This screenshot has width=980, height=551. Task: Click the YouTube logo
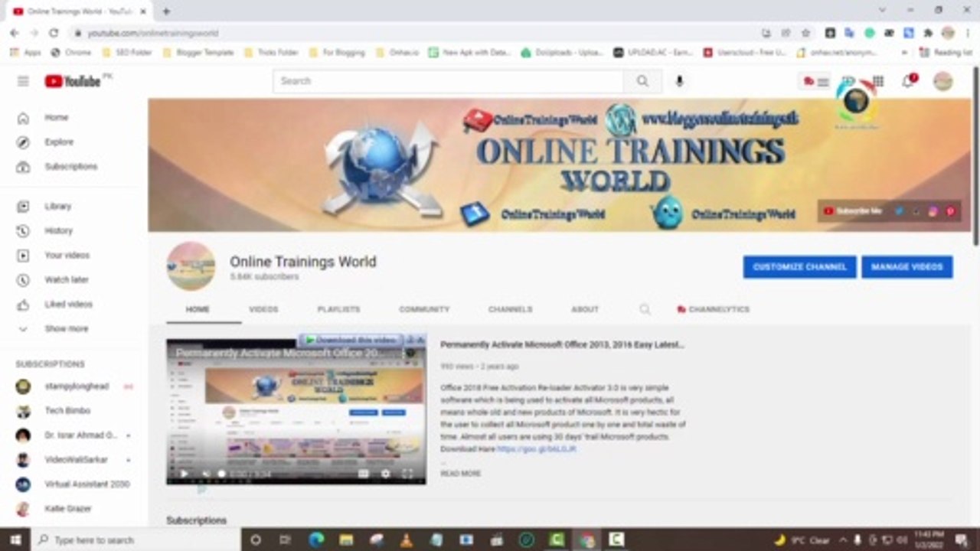[x=73, y=81]
